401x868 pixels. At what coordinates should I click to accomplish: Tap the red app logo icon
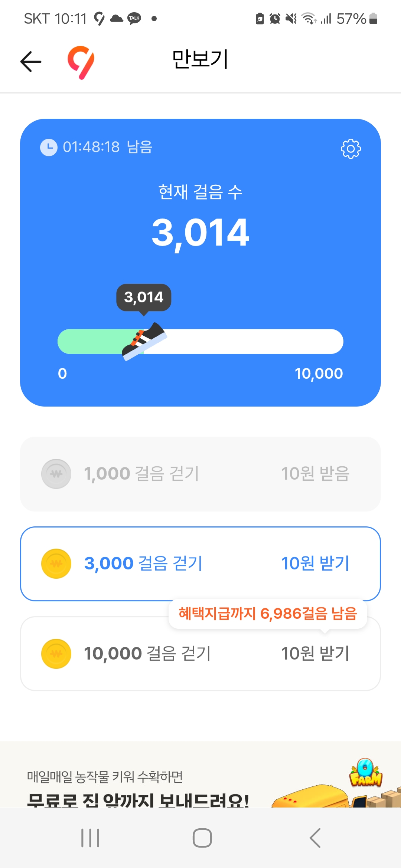81,62
